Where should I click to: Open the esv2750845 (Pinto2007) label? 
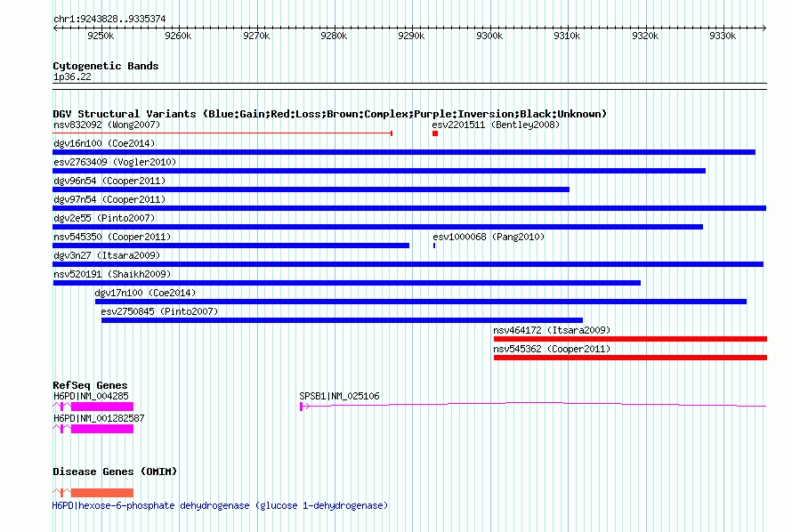(x=159, y=311)
